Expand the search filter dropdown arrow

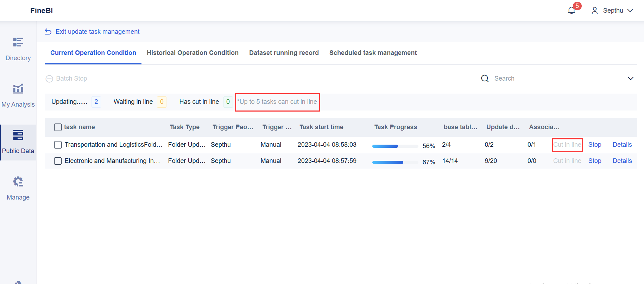pyautogui.click(x=630, y=78)
